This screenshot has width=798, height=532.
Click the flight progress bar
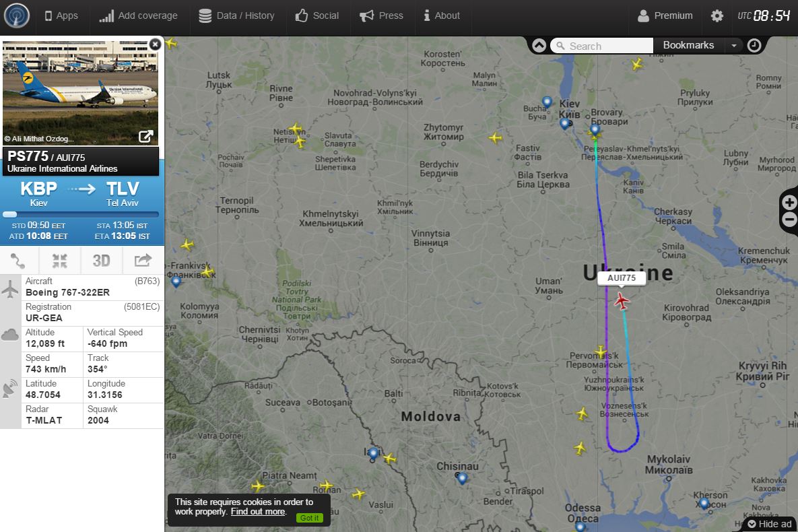tap(80, 214)
